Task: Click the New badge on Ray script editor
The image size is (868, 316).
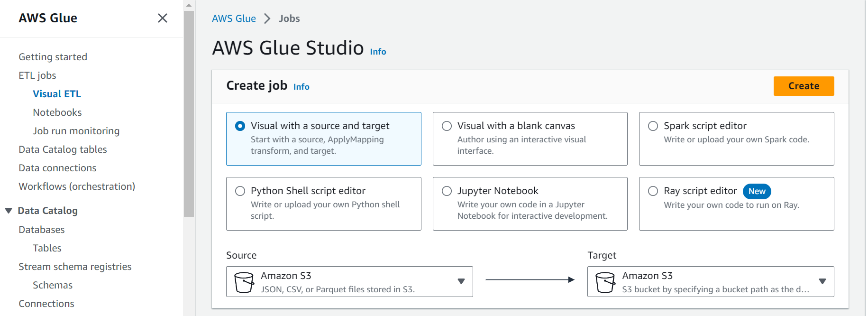Action: tap(757, 191)
